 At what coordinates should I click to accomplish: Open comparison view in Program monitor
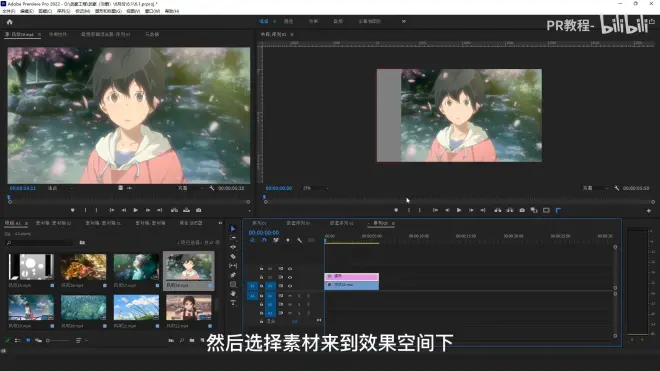pyautogui.click(x=534, y=210)
